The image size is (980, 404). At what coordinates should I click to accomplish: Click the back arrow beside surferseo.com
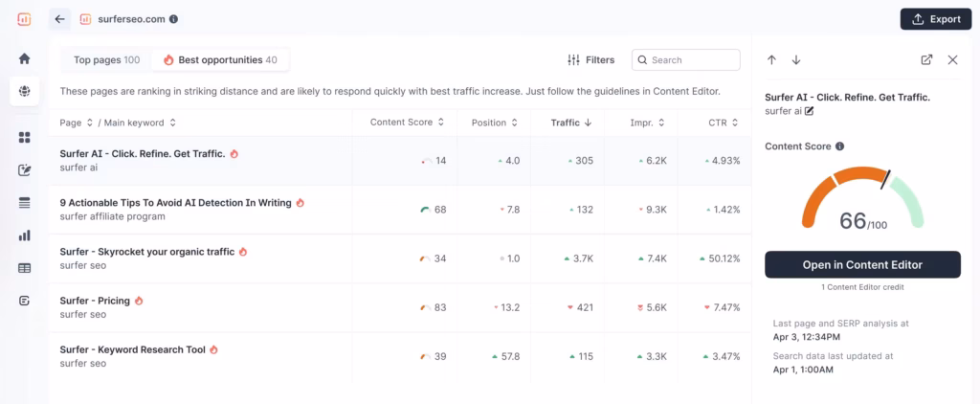[60, 19]
